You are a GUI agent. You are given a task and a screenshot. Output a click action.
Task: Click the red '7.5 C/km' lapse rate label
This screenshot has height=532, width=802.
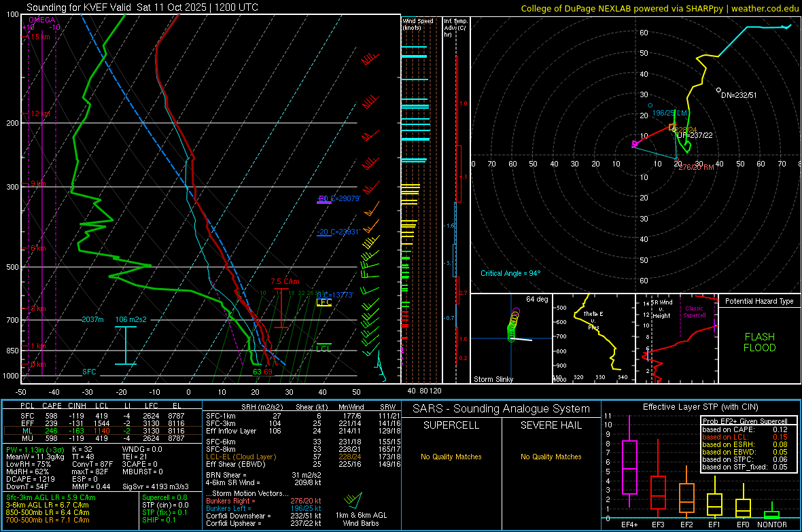(285, 282)
